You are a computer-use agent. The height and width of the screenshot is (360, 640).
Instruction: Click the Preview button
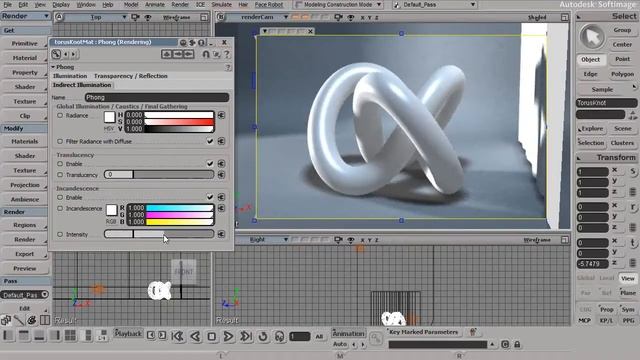pyautogui.click(x=24, y=269)
